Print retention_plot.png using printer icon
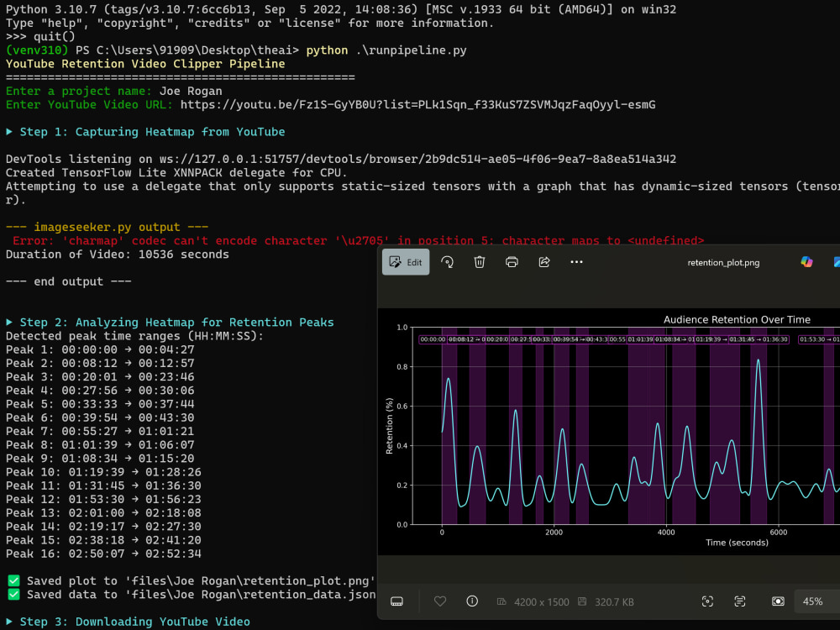The image size is (840, 630). click(512, 262)
